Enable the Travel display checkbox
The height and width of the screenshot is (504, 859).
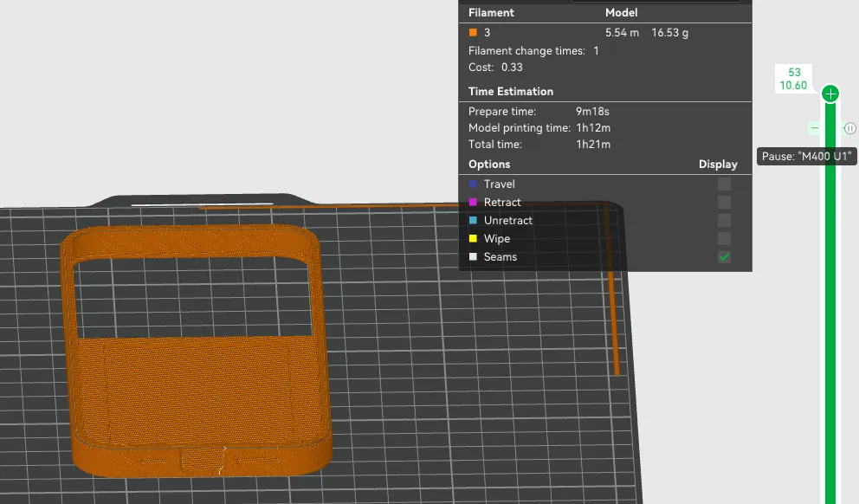[x=724, y=184]
